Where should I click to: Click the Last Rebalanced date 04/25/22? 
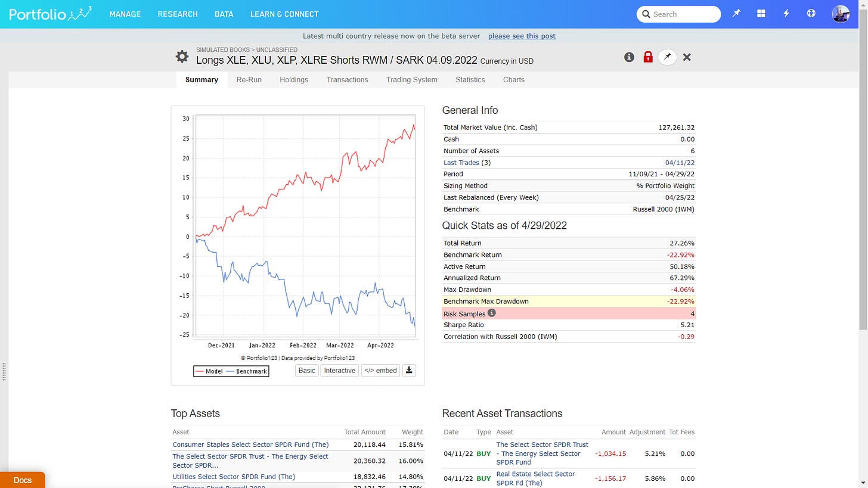[680, 197]
